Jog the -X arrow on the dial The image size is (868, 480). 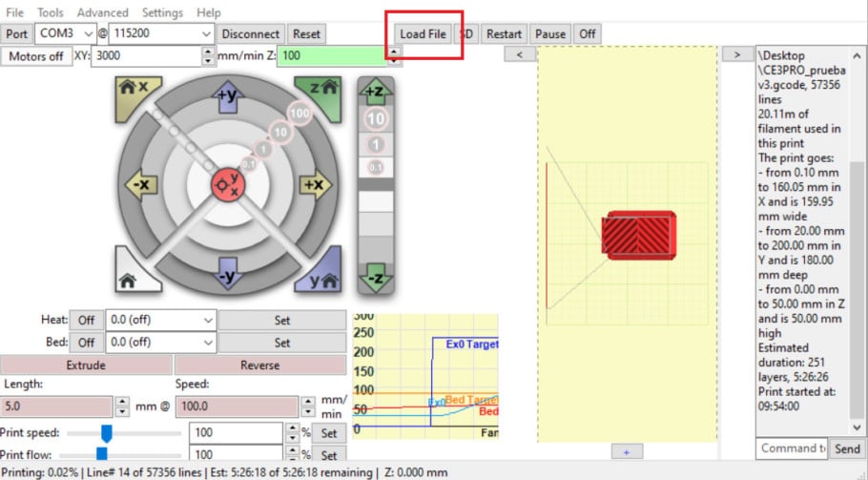140,183
